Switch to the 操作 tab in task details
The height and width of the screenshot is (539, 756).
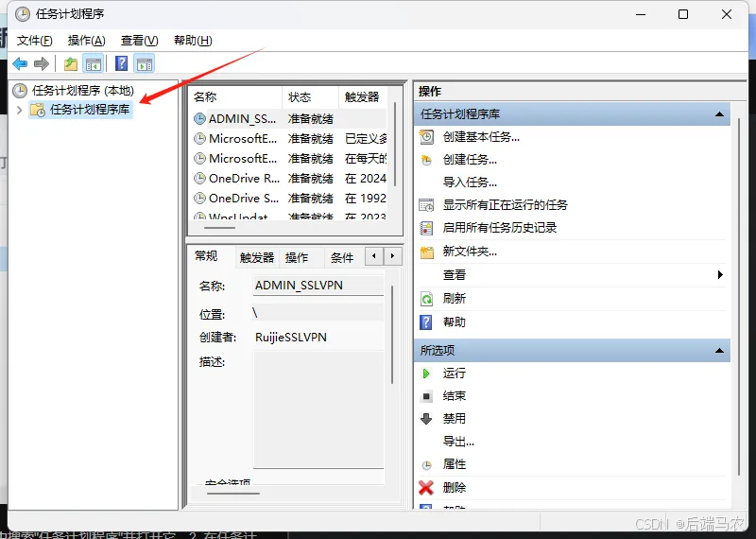(x=297, y=257)
